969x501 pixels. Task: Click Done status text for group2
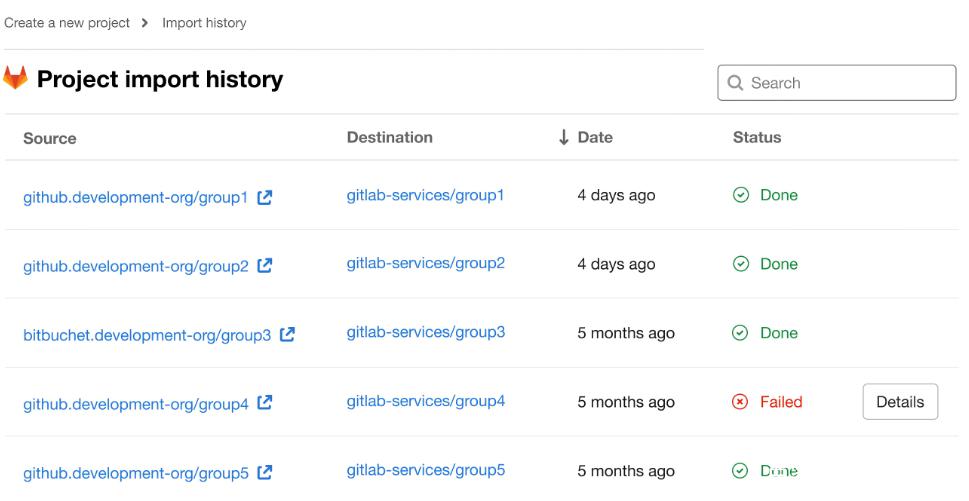point(779,264)
